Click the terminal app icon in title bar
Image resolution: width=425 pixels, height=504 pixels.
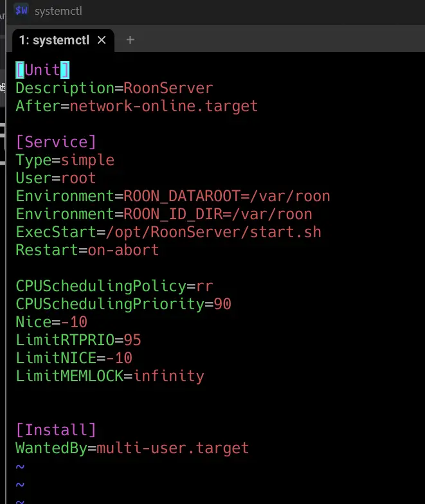click(21, 10)
